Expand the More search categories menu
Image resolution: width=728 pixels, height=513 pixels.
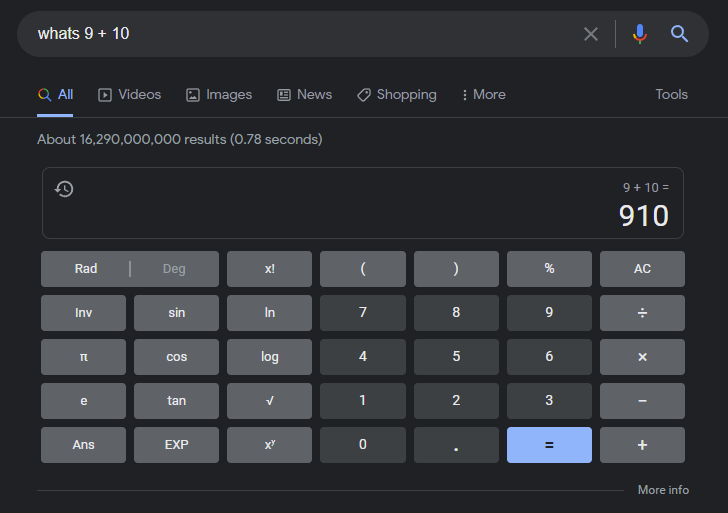[x=483, y=95]
